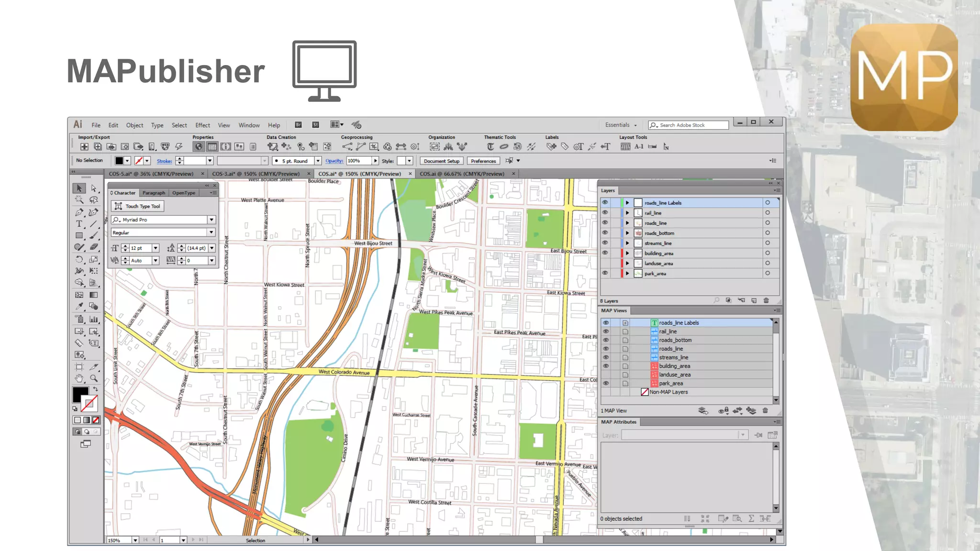This screenshot has width=980, height=551.
Task: Click the Touch Type Tool button
Action: (x=138, y=206)
